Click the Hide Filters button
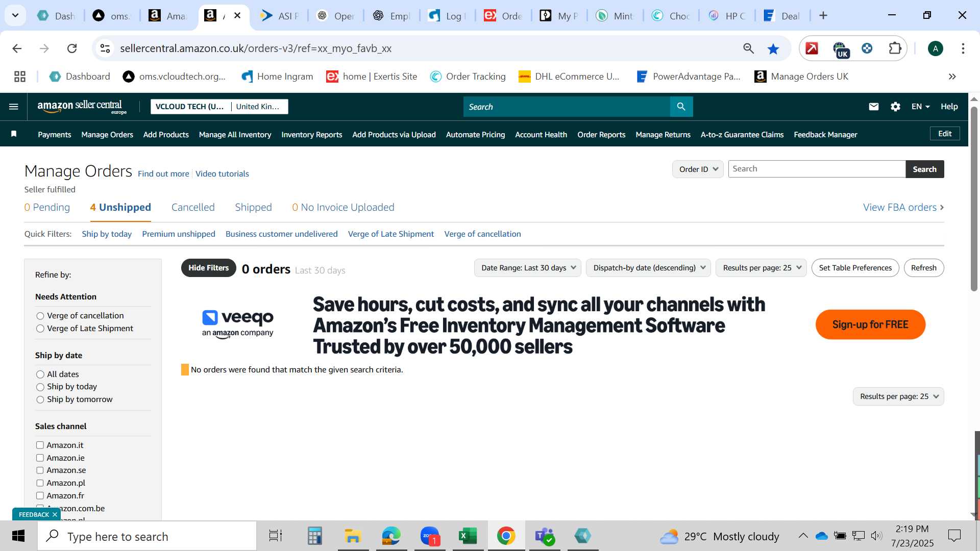This screenshot has height=551, width=980. tap(208, 268)
